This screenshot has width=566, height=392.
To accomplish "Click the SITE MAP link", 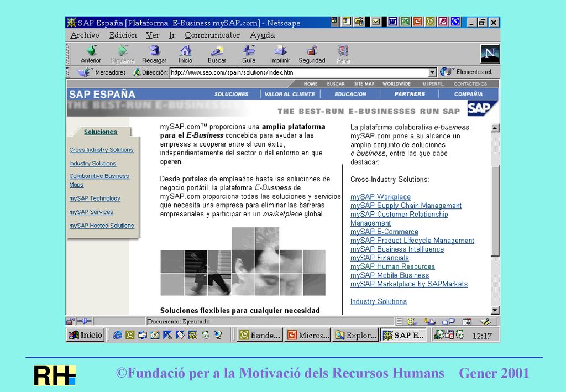I will click(x=364, y=83).
